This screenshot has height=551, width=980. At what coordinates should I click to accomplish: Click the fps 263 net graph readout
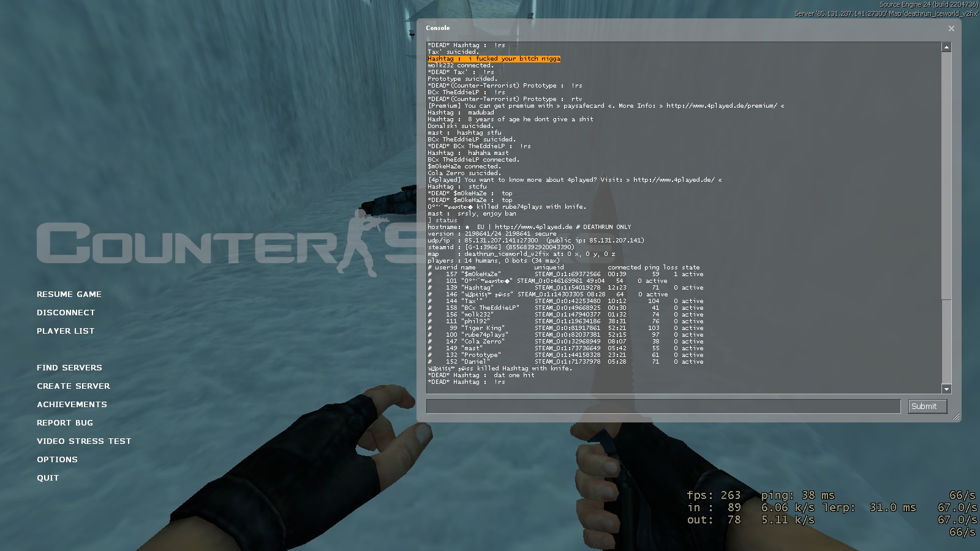tap(714, 495)
